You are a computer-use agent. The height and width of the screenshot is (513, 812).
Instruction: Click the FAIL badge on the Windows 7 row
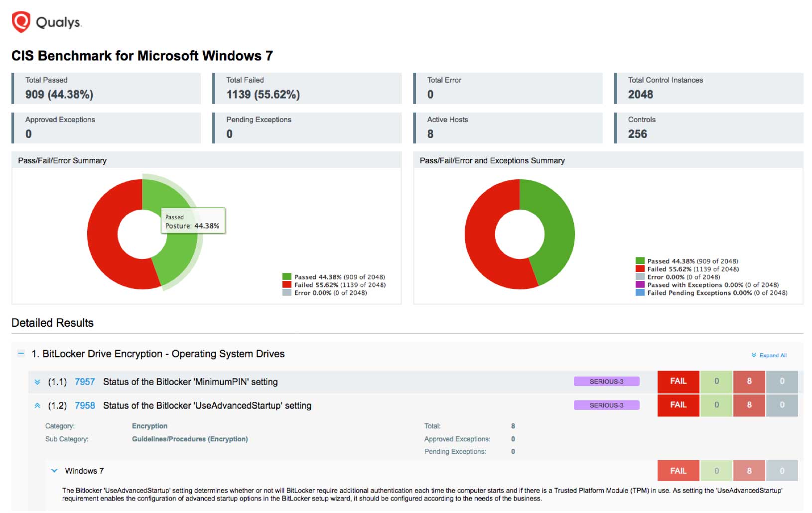tap(677, 470)
